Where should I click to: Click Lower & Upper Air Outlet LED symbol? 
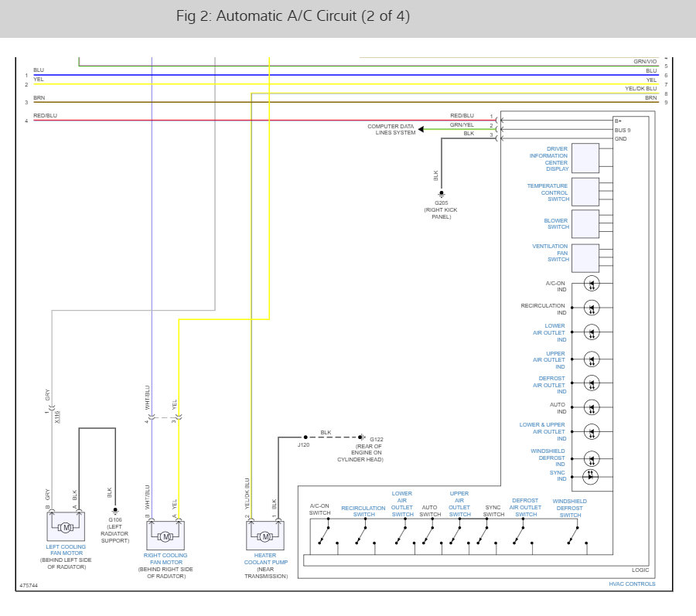coord(592,432)
